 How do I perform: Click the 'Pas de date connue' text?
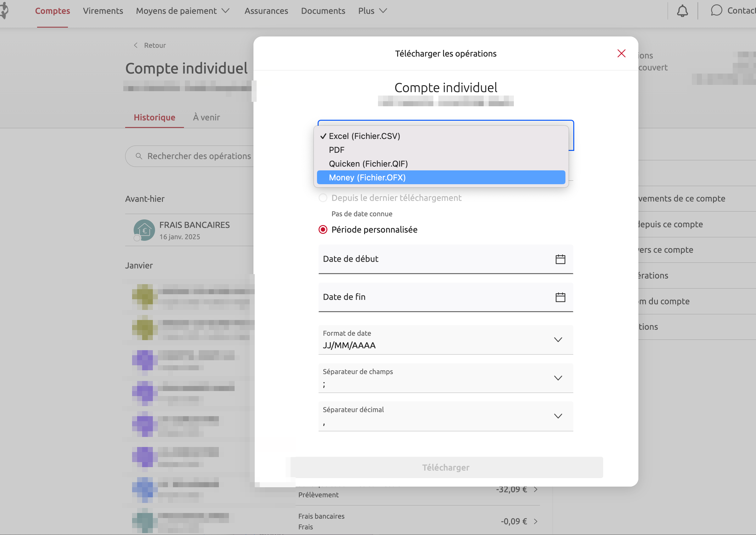(x=362, y=214)
